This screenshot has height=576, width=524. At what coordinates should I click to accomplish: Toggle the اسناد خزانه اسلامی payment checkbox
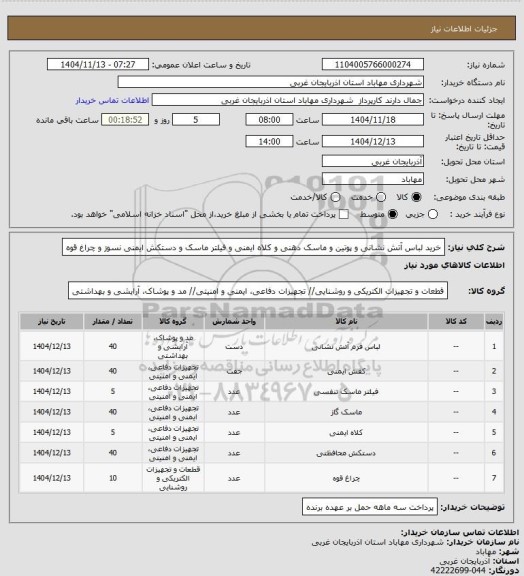344,214
